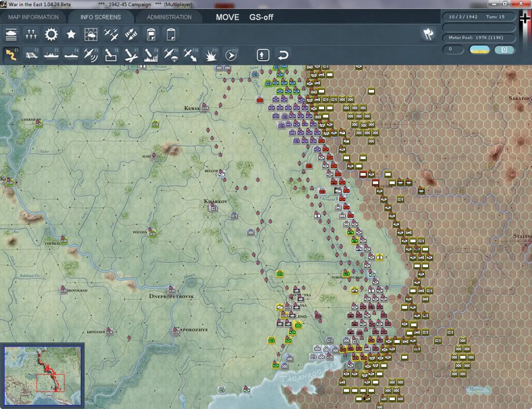Select the Zaporozhye city label
The image size is (532, 409).
click(x=193, y=329)
